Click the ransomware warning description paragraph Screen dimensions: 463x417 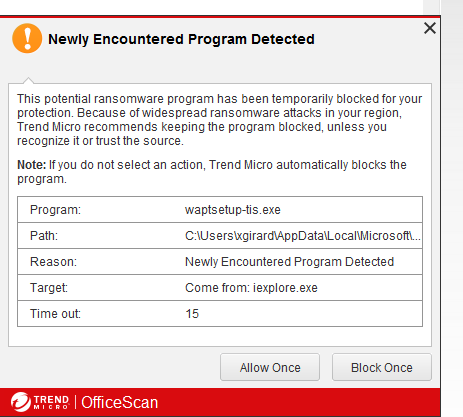(x=220, y=120)
